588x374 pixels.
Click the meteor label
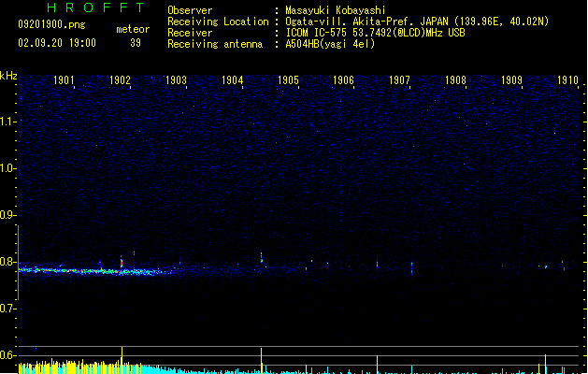pos(133,29)
